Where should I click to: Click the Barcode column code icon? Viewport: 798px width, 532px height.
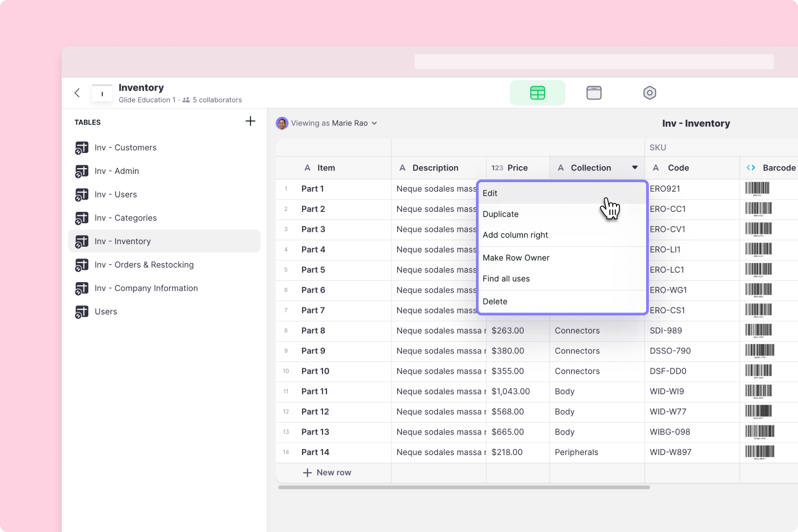(x=751, y=168)
